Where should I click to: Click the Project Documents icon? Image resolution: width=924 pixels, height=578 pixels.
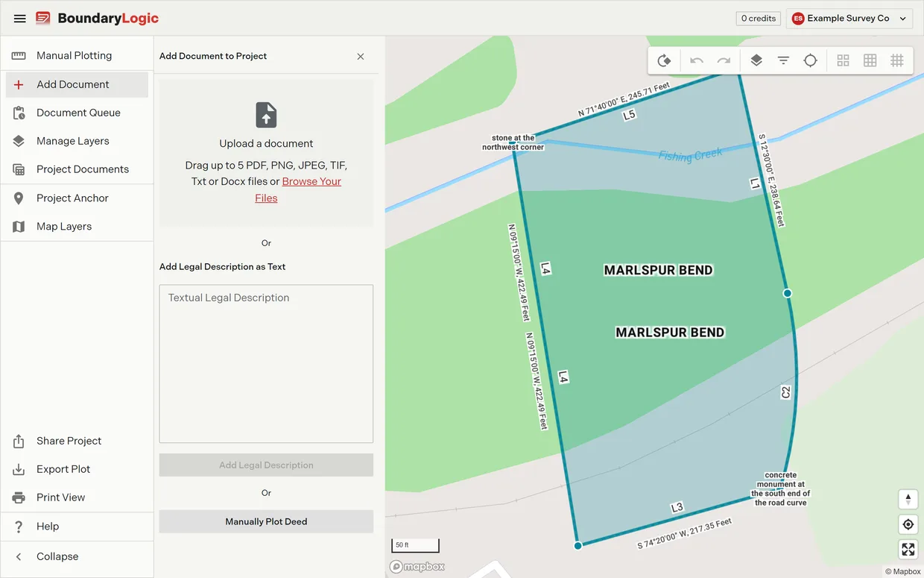(x=19, y=169)
